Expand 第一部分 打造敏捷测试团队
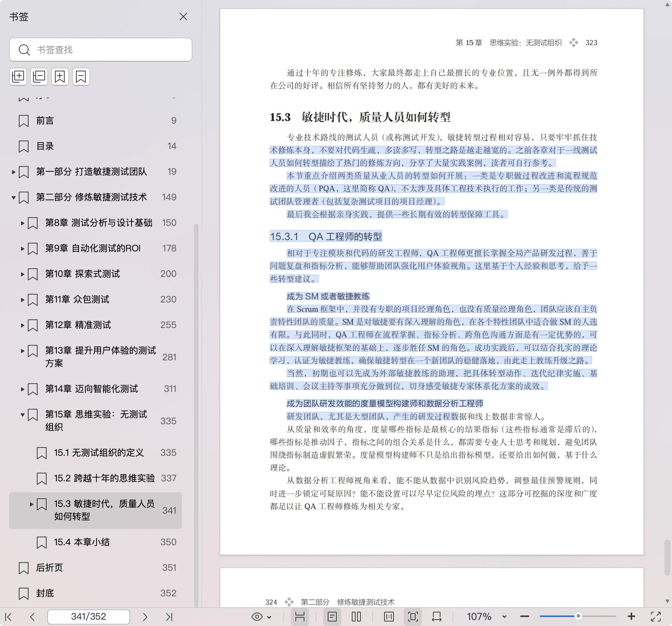Viewport: 672px width, 626px height. pyautogui.click(x=14, y=172)
